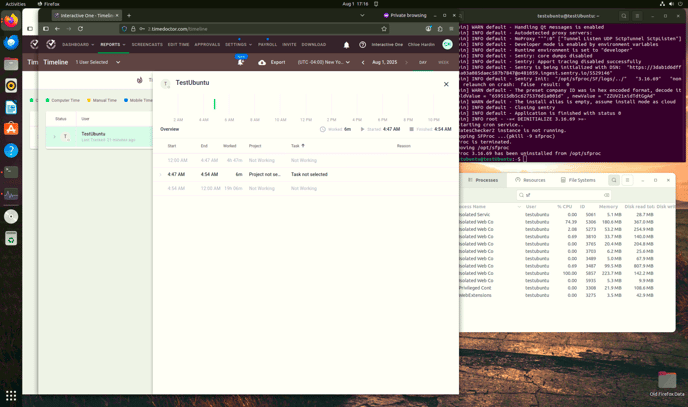Bookmark this page with the star

tap(384, 29)
